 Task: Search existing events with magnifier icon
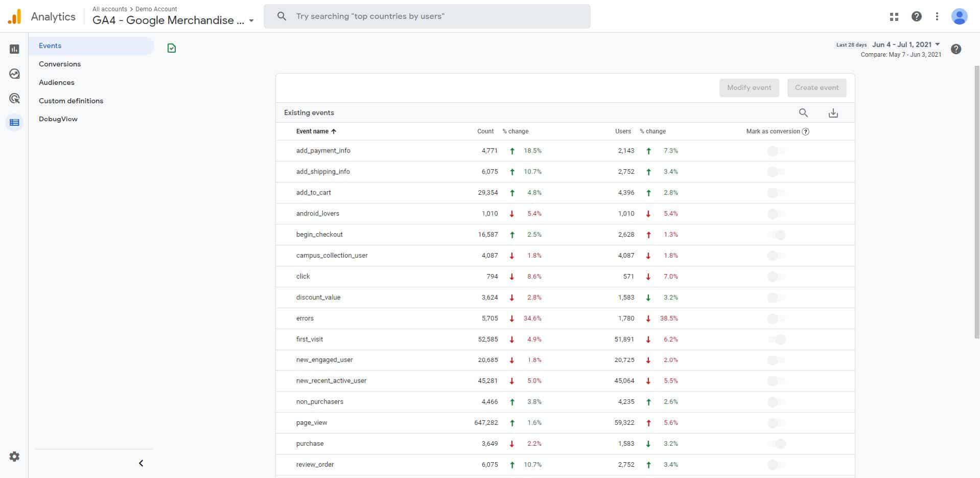pyautogui.click(x=803, y=113)
